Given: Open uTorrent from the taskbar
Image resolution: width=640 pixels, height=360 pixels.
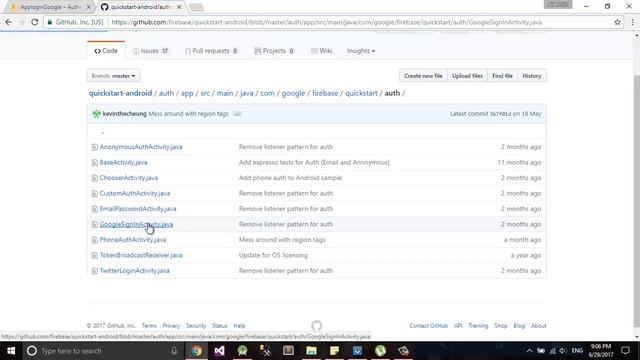Looking at the screenshot, I should 380,351.
